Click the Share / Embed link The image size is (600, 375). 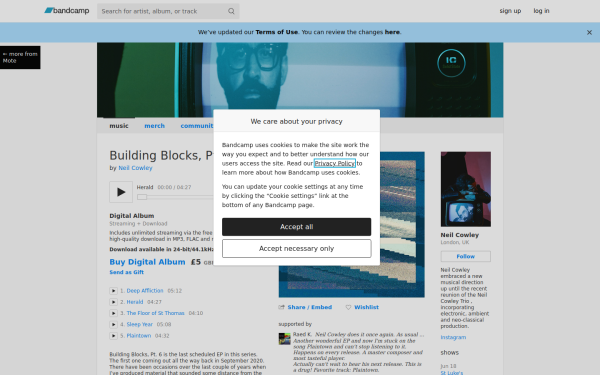tap(310, 307)
